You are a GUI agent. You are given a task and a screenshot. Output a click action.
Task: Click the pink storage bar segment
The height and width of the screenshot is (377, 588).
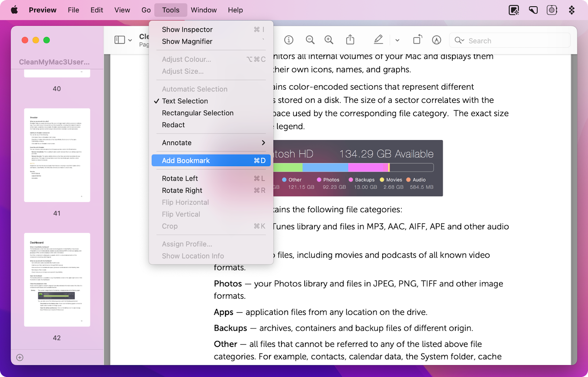(368, 168)
